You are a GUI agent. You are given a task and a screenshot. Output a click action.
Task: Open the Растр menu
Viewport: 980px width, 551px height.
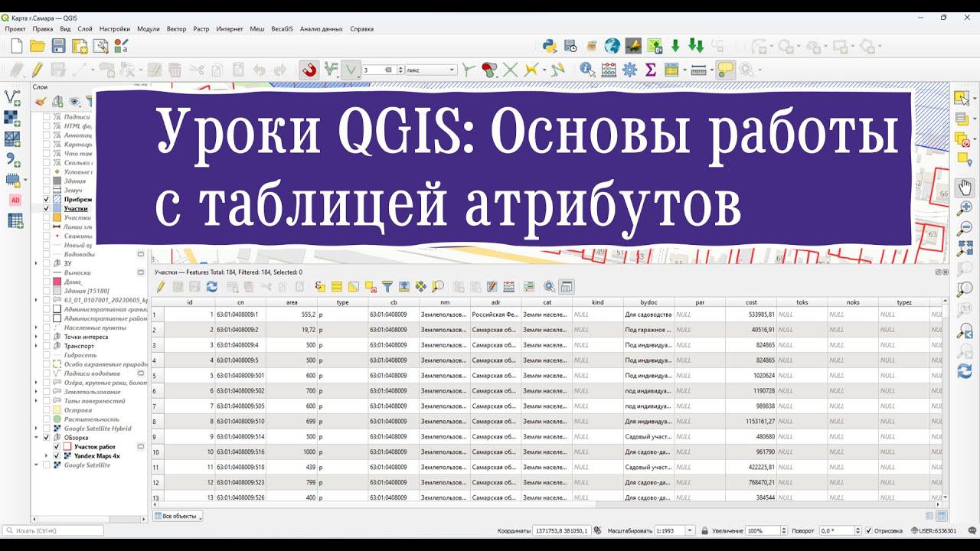click(201, 28)
